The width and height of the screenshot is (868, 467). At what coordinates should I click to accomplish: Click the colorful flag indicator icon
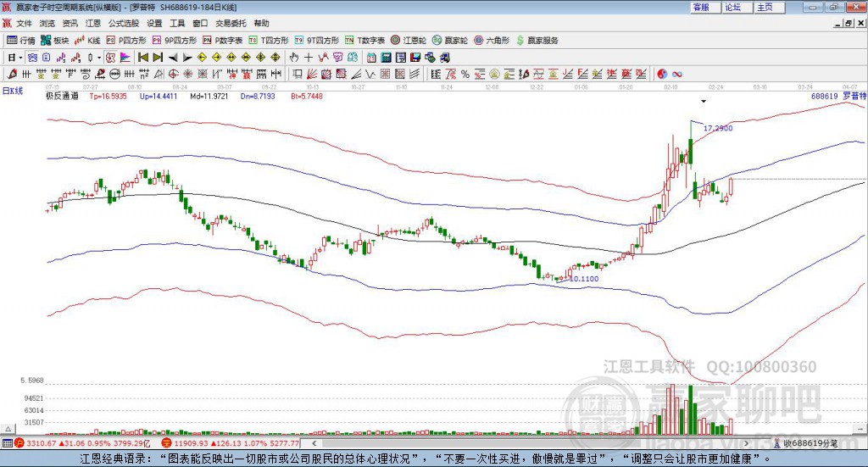125,58
